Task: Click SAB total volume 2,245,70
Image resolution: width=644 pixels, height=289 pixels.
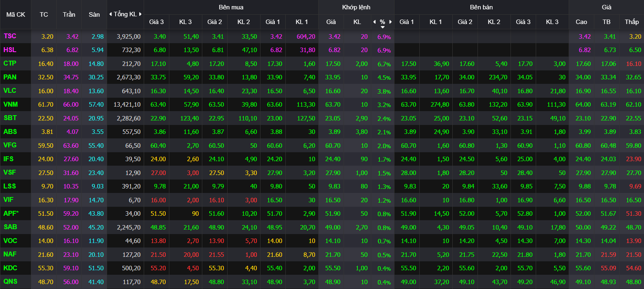Action: (x=129, y=228)
